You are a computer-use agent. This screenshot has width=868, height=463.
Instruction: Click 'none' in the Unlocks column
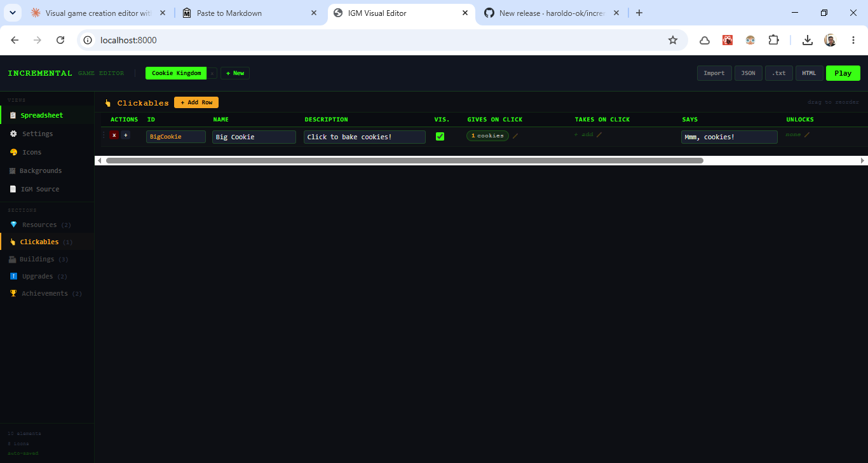point(793,135)
